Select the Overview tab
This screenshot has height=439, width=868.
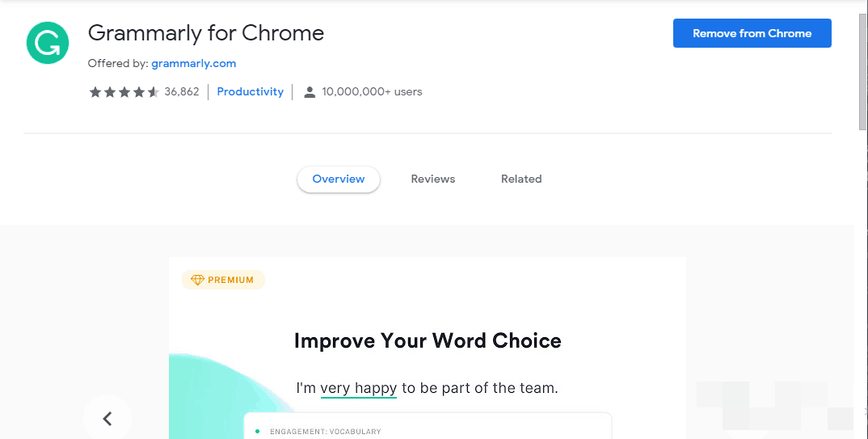[x=339, y=179]
